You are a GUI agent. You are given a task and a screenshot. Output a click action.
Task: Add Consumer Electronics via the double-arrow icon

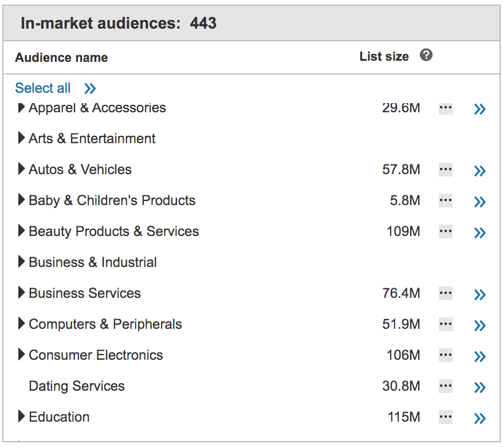[x=480, y=356]
